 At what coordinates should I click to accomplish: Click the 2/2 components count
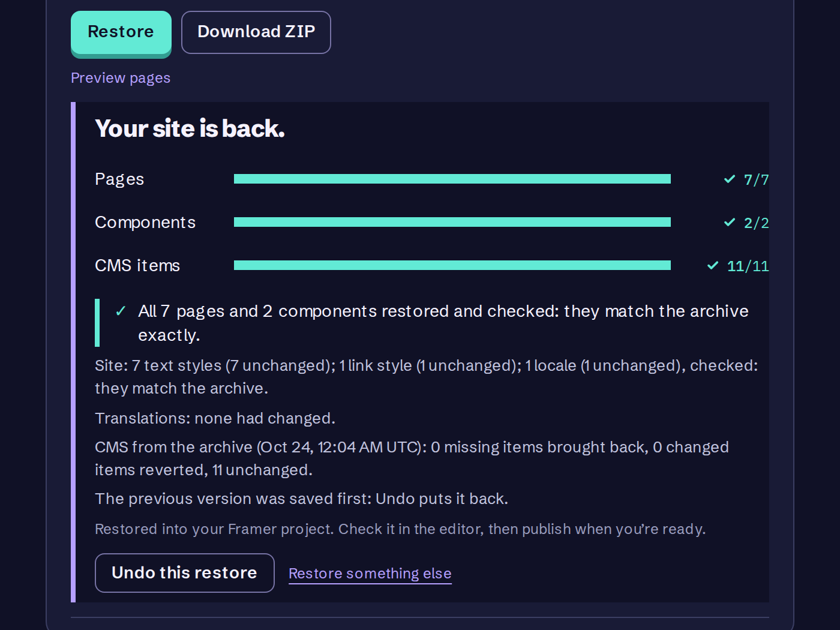pos(756,223)
